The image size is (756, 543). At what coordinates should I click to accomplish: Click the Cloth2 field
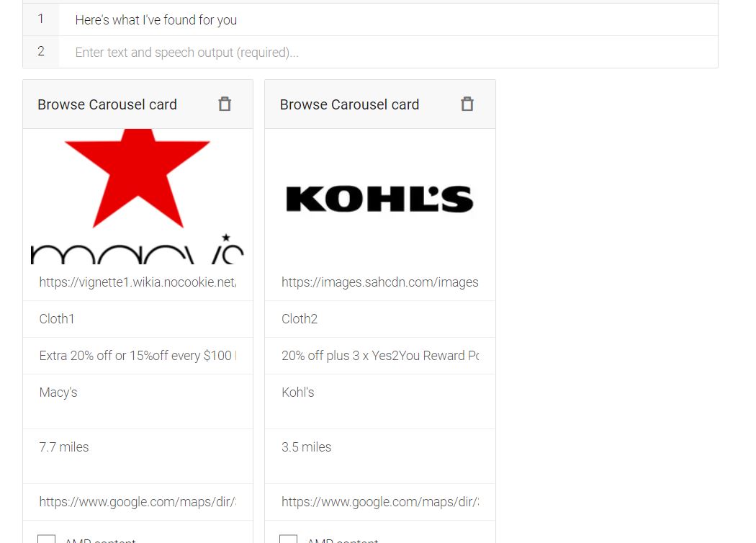pyautogui.click(x=380, y=319)
